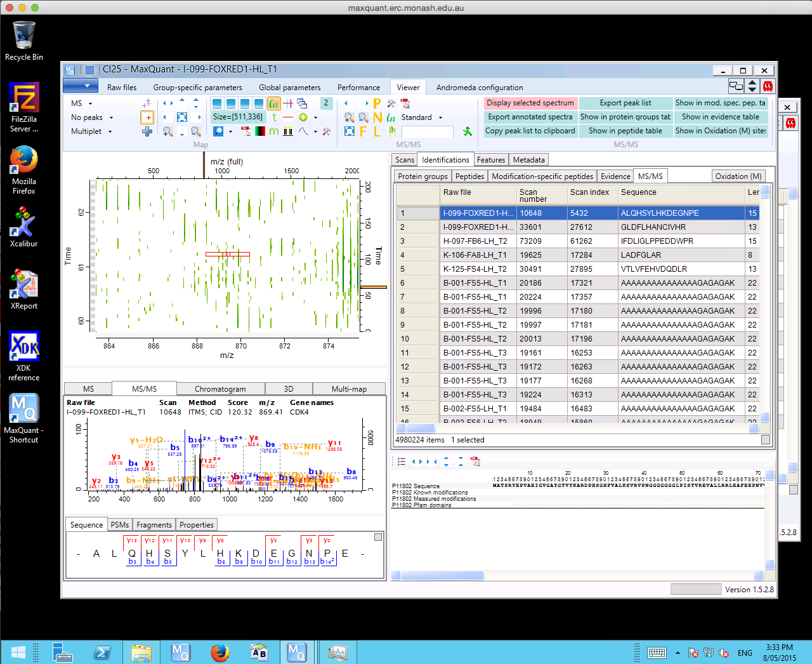The width and height of the screenshot is (812, 664).
Task: Click the MS/MS table horizontal scrollbar thumb
Action: [421, 428]
